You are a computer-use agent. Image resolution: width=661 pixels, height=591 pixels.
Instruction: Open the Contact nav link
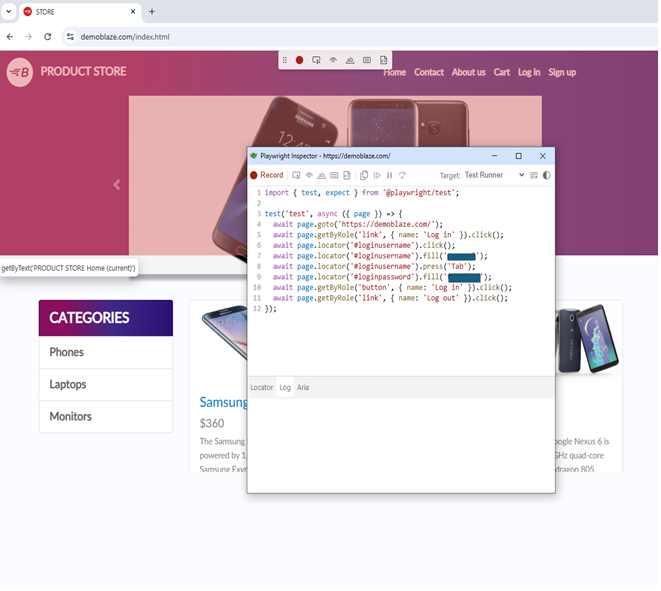(429, 73)
